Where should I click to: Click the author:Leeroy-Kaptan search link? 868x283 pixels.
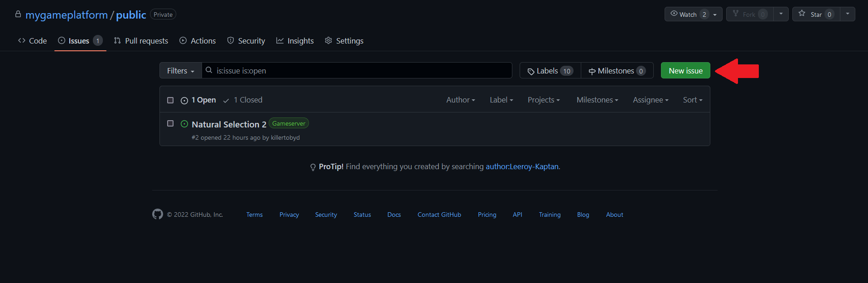(522, 166)
